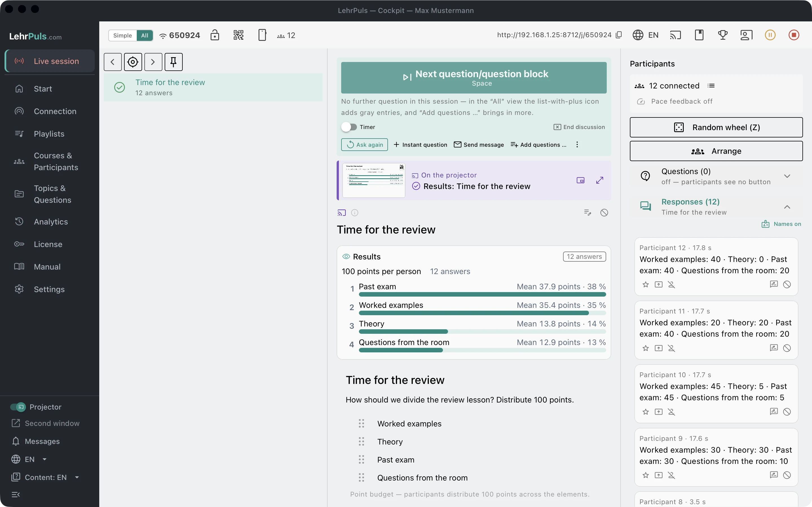
Task: Switch view mode to Simple
Action: tap(122, 35)
